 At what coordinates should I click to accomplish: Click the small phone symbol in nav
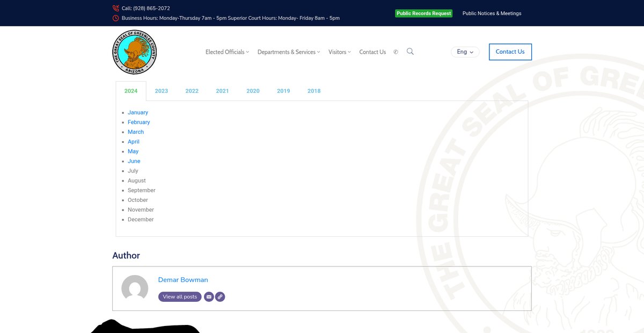pos(396,52)
